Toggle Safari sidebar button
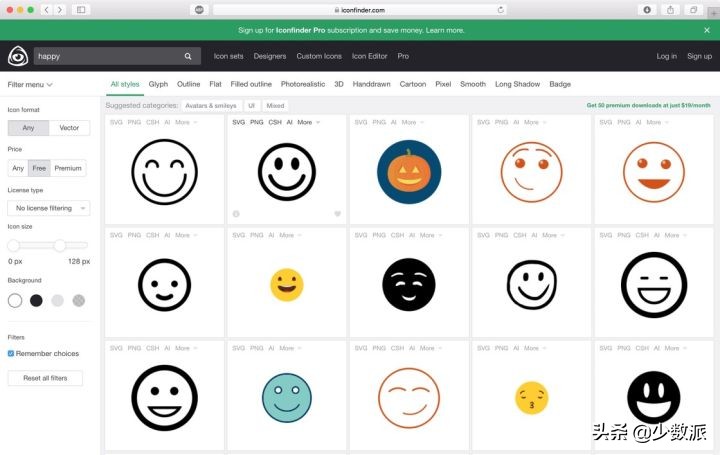Screen dimensions: 720x455 pyautogui.click(x=80, y=9)
